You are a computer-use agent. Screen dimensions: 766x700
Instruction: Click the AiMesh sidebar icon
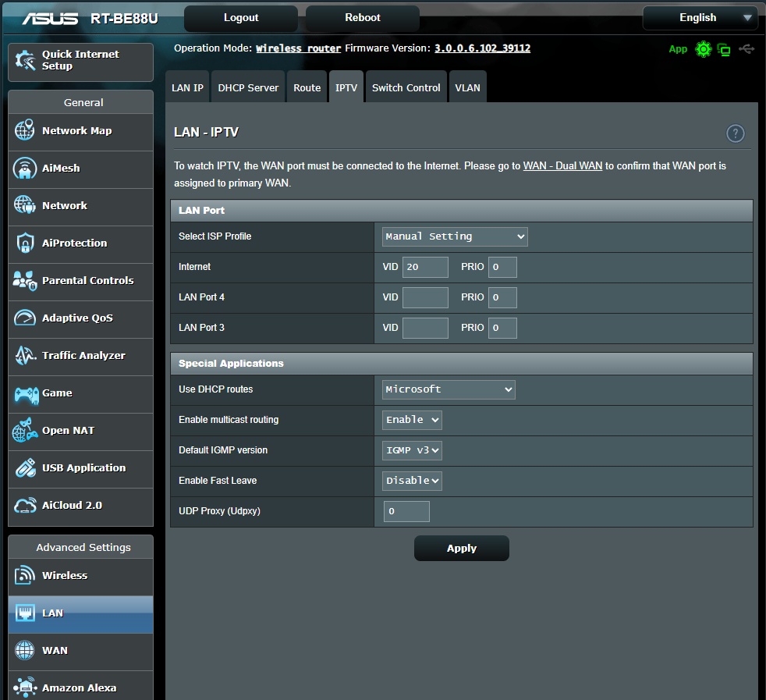coord(25,169)
